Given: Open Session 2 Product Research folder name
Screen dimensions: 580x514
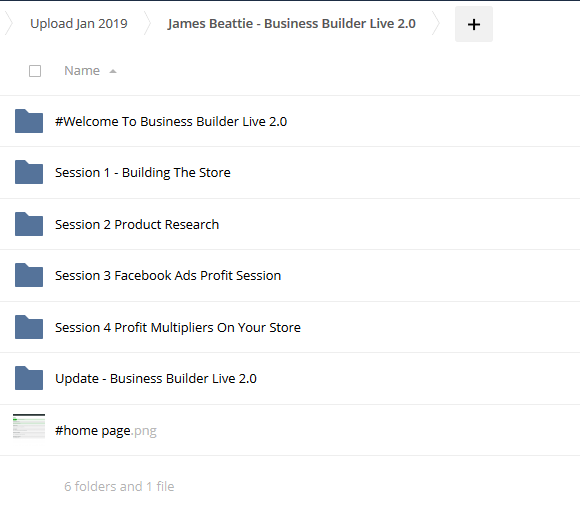Looking at the screenshot, I should [x=137, y=224].
